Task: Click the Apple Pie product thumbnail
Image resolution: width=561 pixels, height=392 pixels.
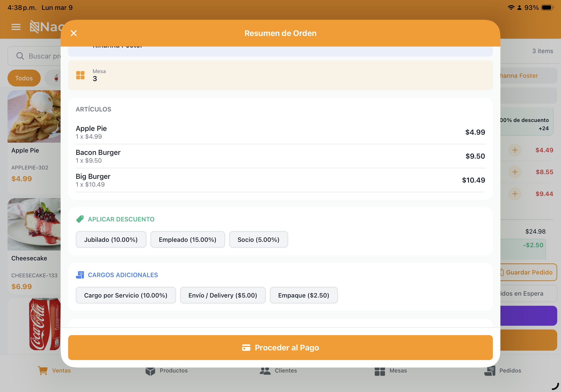Action: 34,117
